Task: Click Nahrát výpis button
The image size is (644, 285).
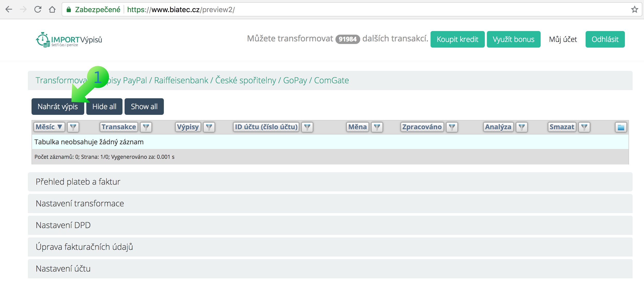Action: point(58,107)
